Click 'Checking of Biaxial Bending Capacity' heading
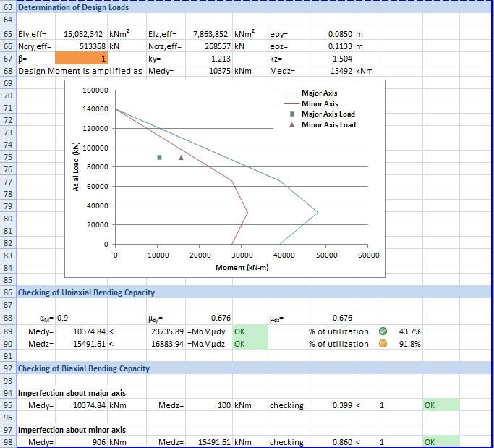Viewport: 494px width, 448px height. pyautogui.click(x=84, y=368)
